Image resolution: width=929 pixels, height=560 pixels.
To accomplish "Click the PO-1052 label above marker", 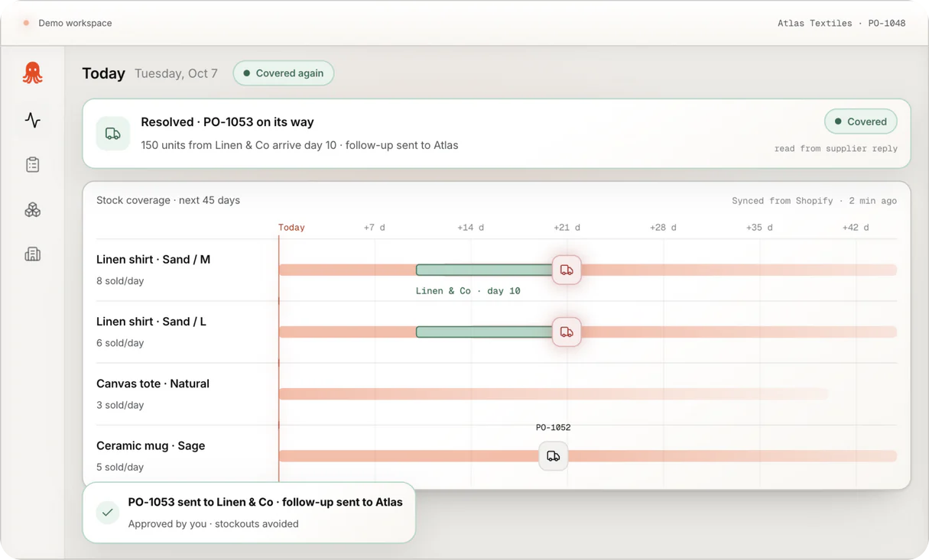I will pyautogui.click(x=553, y=428).
